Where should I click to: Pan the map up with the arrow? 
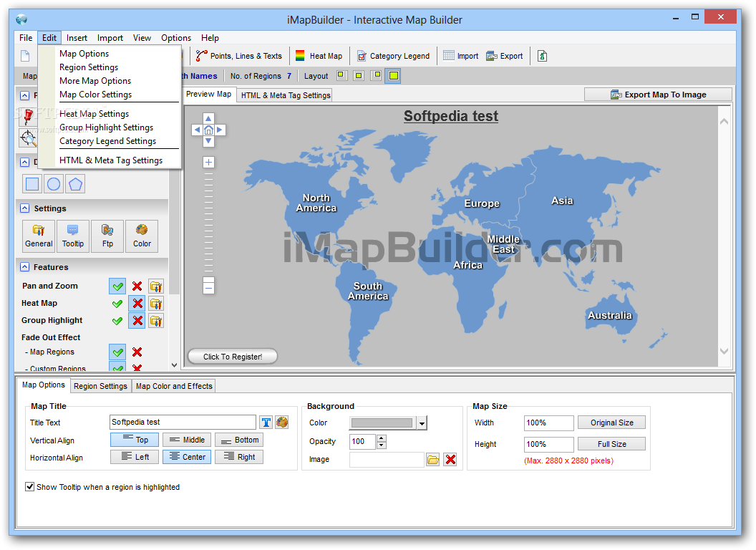[x=208, y=119]
